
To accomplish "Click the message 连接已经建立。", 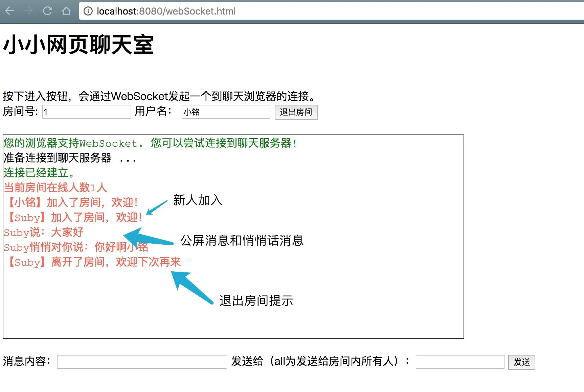I will (39, 173).
